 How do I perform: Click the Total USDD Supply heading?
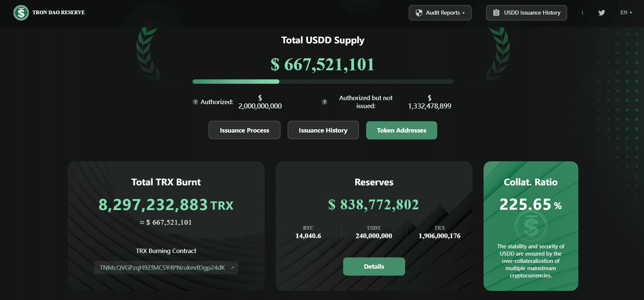323,40
